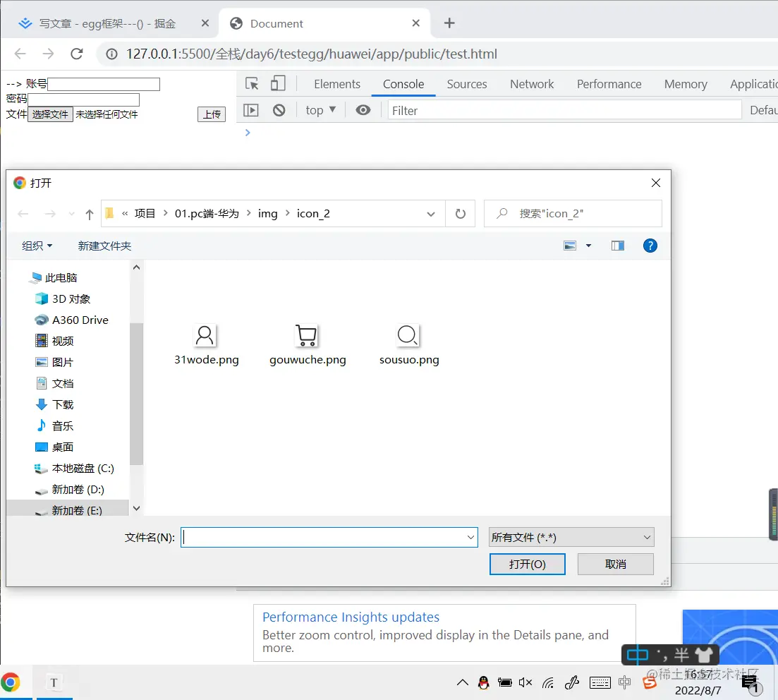This screenshot has width=778, height=700.
Task: Click the dialog forward arrow
Action: click(50, 214)
